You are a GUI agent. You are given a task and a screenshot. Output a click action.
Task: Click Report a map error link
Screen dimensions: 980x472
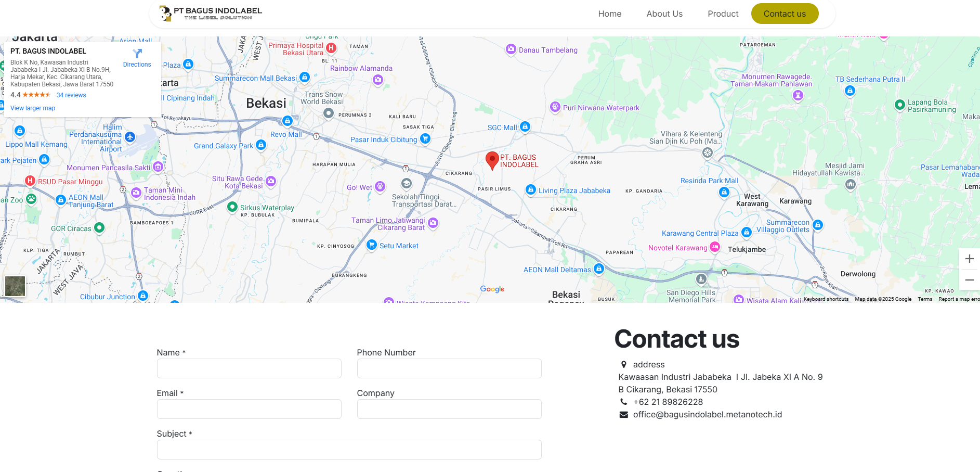959,299
